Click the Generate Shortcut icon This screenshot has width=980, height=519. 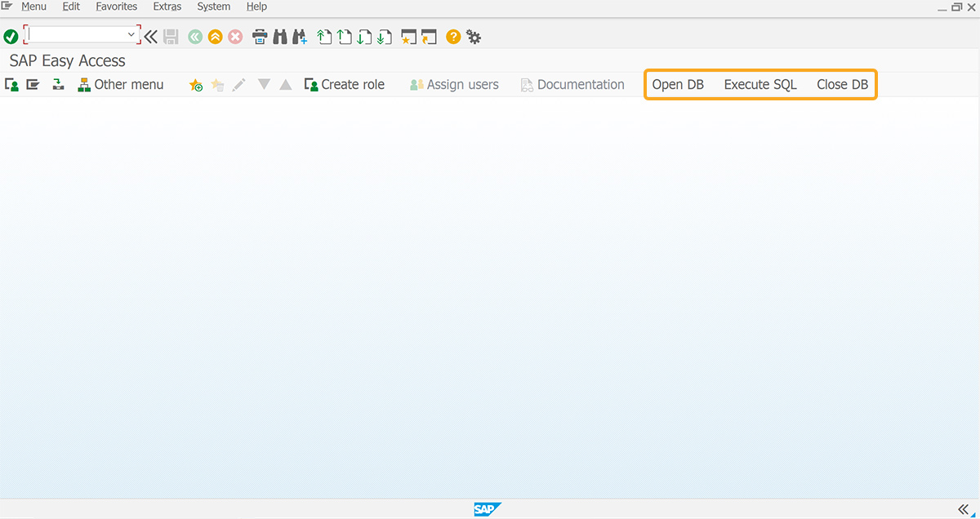click(x=430, y=37)
